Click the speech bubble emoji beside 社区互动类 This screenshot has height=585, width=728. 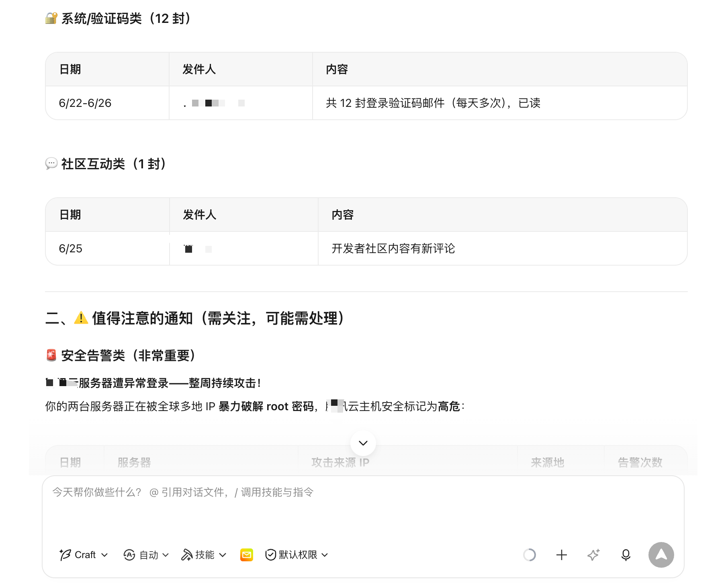pyautogui.click(x=51, y=164)
